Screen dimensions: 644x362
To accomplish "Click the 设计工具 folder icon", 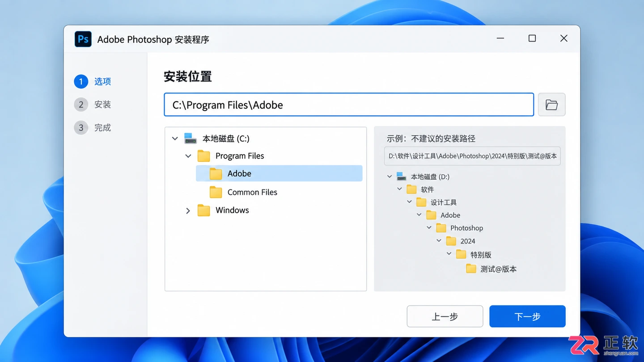I will [x=421, y=202].
